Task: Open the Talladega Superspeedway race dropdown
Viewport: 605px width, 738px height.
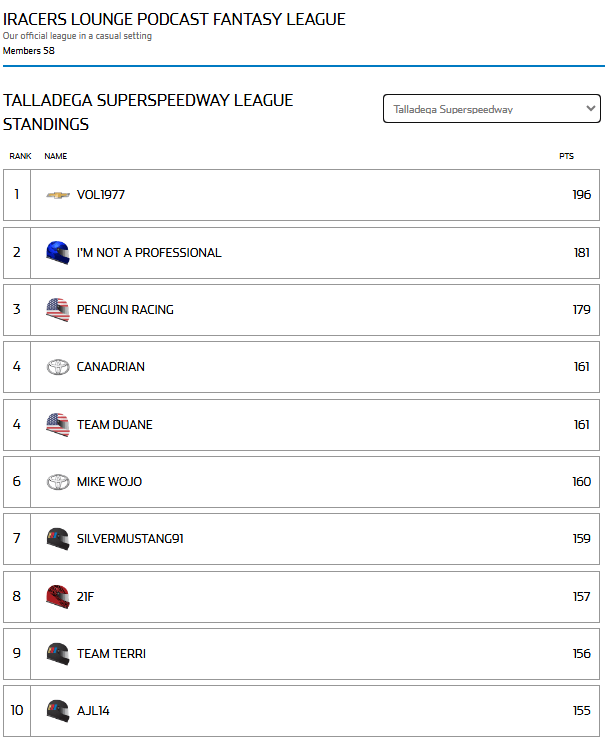Action: tap(491, 109)
